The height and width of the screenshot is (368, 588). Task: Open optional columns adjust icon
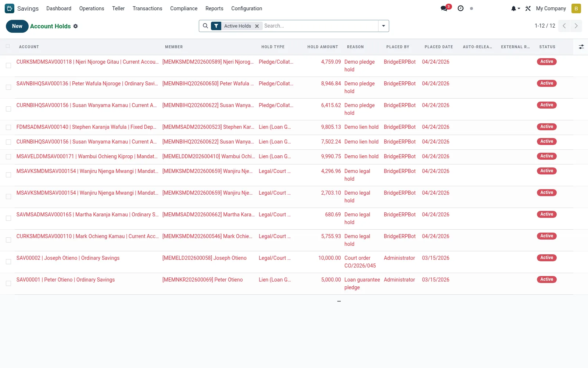click(581, 47)
